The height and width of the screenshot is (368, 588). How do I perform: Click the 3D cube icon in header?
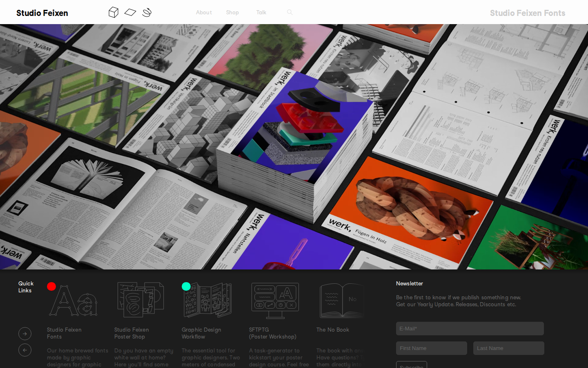coord(114,12)
